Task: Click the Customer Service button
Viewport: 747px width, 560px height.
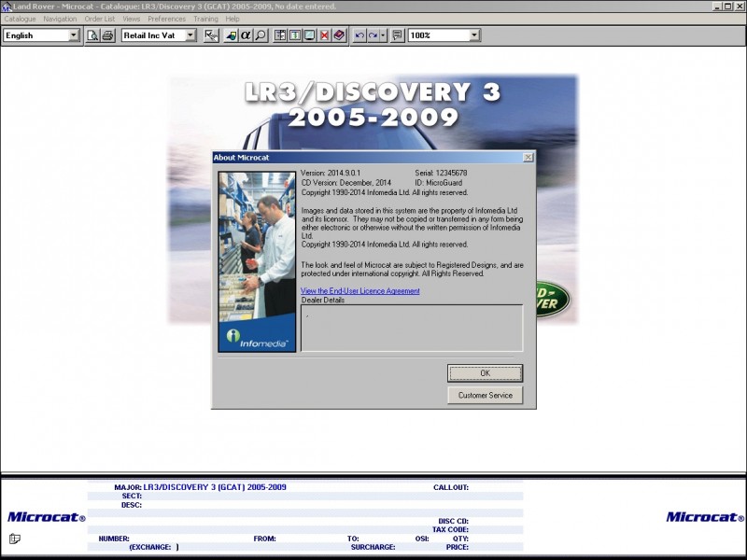Action: pyautogui.click(x=485, y=396)
